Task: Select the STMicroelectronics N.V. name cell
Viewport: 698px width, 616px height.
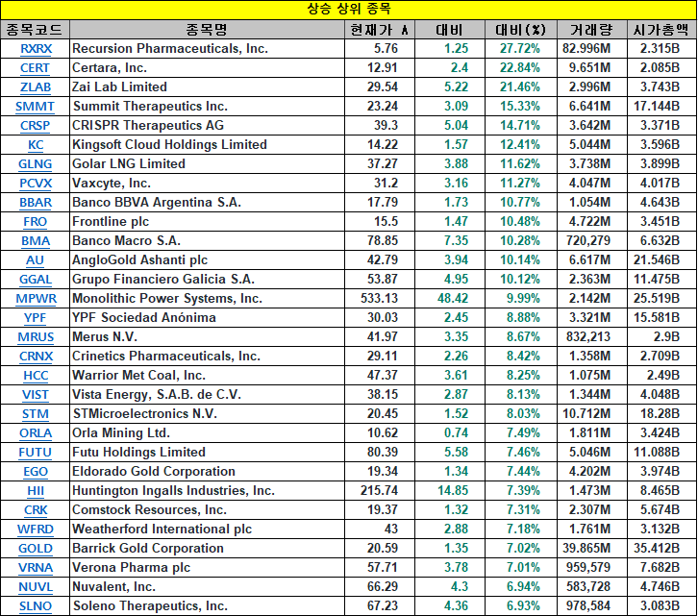Action: tap(207, 414)
